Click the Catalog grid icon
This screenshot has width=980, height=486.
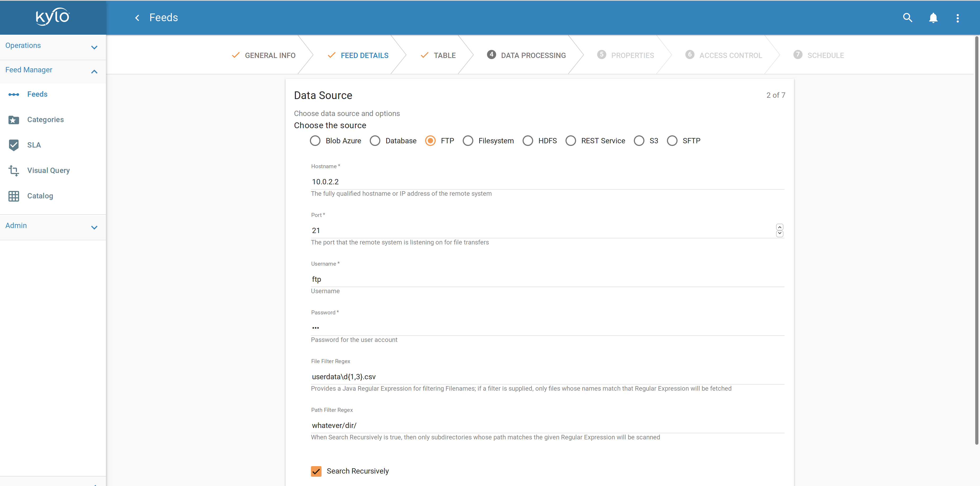click(14, 196)
